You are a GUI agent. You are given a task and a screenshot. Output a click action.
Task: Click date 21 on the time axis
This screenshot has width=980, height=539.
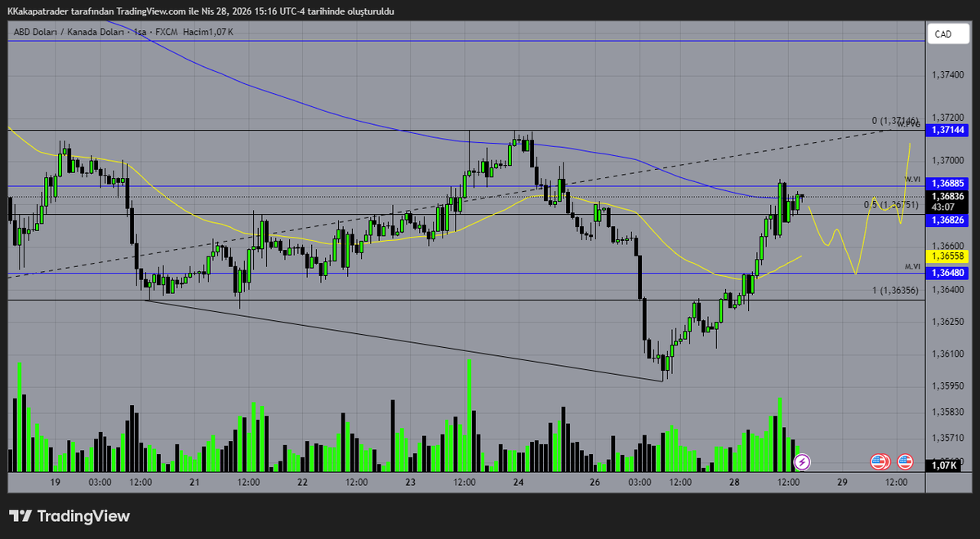pos(195,483)
